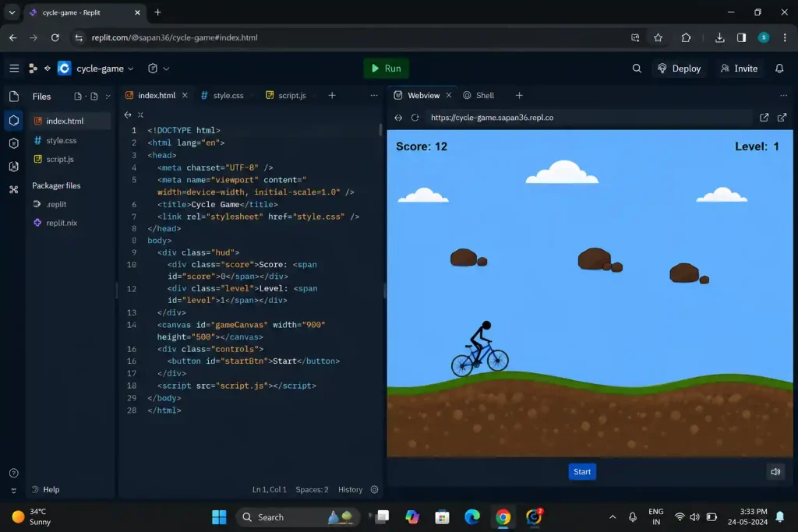Open Microsoft Edge from the taskbar
Screen dimensions: 798x532
pyautogui.click(x=472, y=517)
